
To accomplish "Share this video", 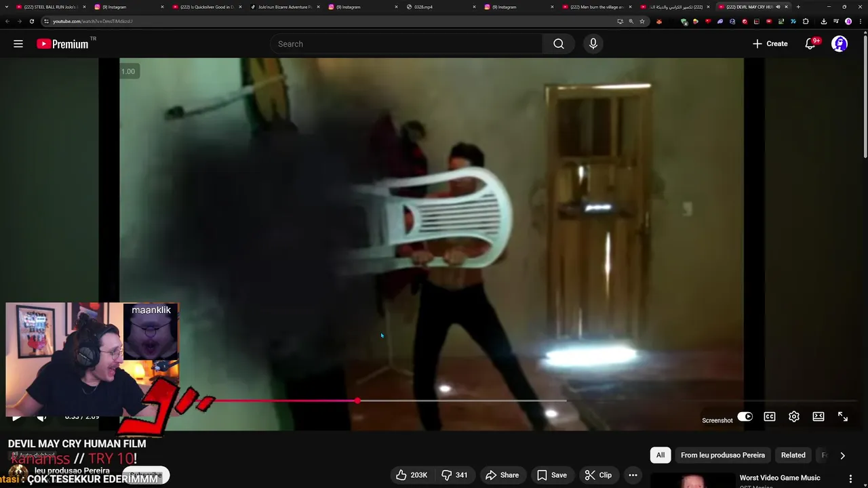I will tap(501, 475).
